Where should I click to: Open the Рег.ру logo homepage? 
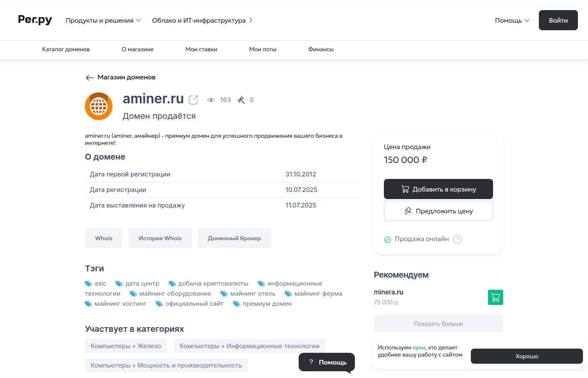(x=35, y=20)
